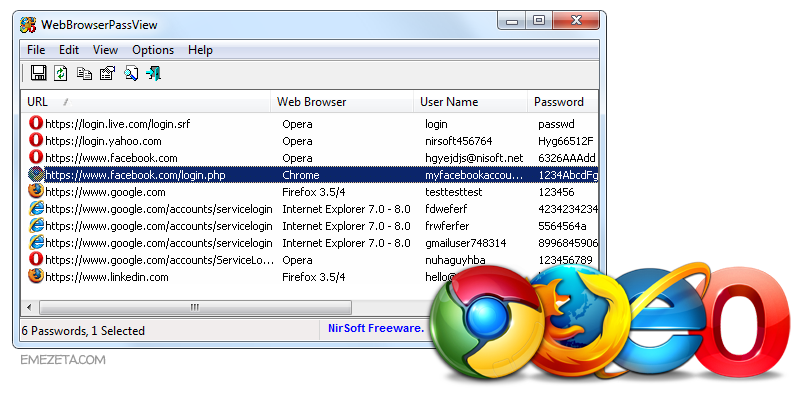Click status text 6 Passwords, 1 Selected
The width and height of the screenshot is (800, 396).
tap(83, 331)
